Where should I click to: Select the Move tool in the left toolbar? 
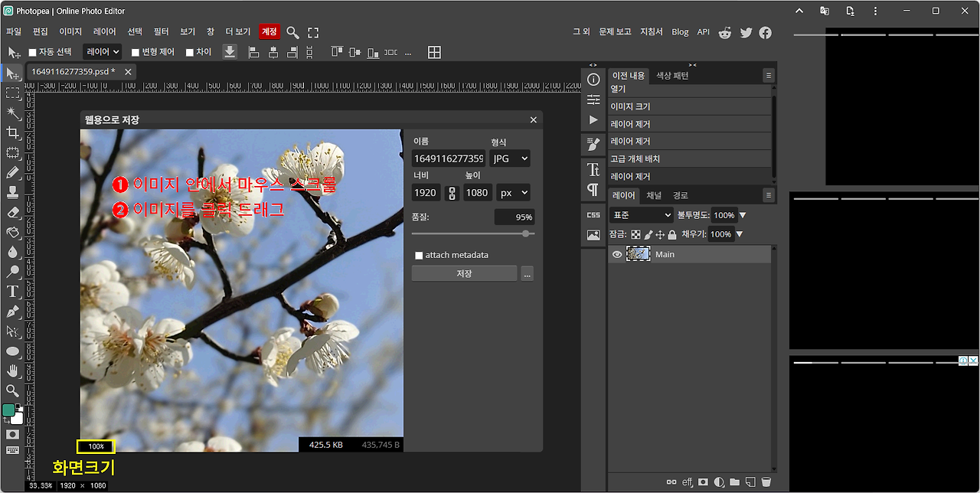pyautogui.click(x=13, y=73)
